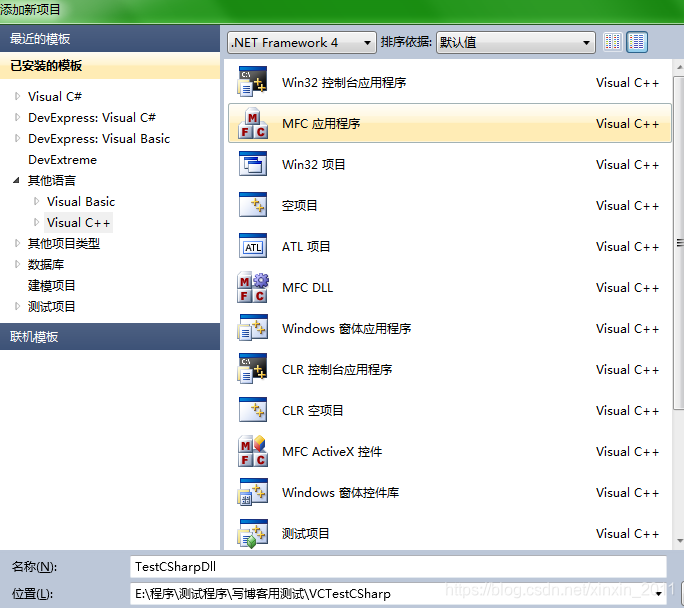The height and width of the screenshot is (608, 684).
Task: Open the 已安装的模板 section
Action: 110,65
